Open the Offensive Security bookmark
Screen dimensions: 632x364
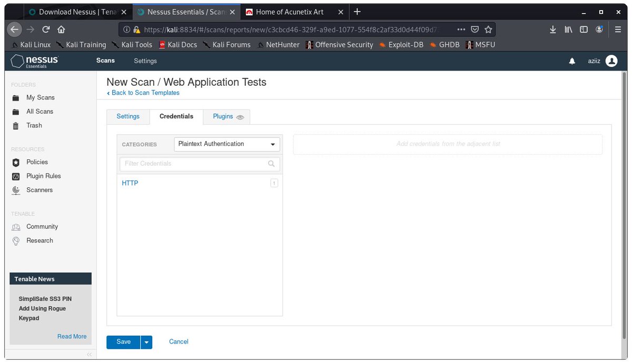(x=339, y=45)
